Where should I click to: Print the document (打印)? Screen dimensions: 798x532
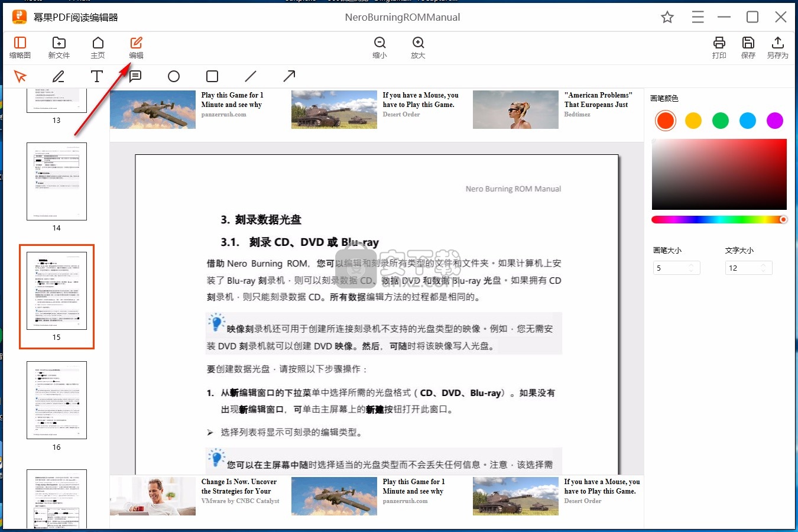click(719, 47)
